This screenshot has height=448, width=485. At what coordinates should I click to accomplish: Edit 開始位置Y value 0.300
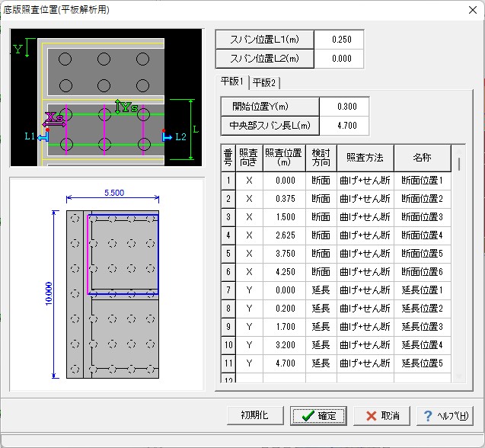(344, 107)
